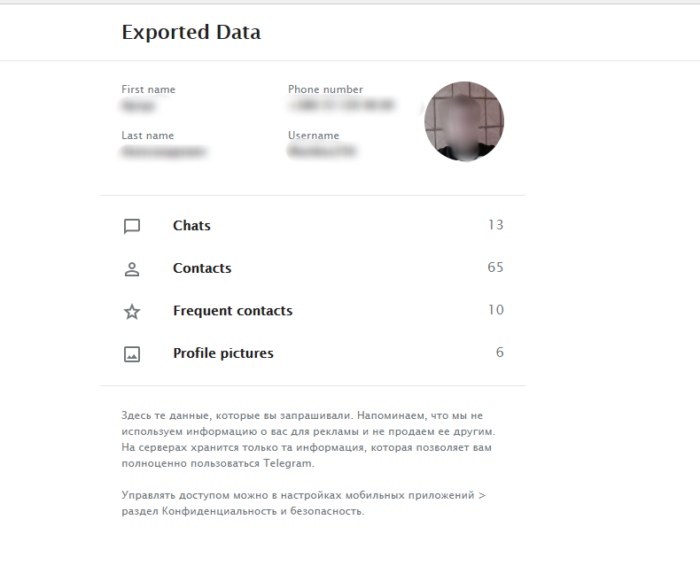The width and height of the screenshot is (700, 566).
Task: Click the Chats speech bubble icon
Action: (x=131, y=226)
